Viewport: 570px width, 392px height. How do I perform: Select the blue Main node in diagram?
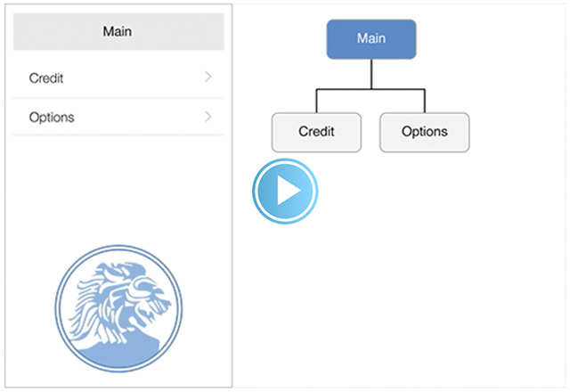point(371,39)
